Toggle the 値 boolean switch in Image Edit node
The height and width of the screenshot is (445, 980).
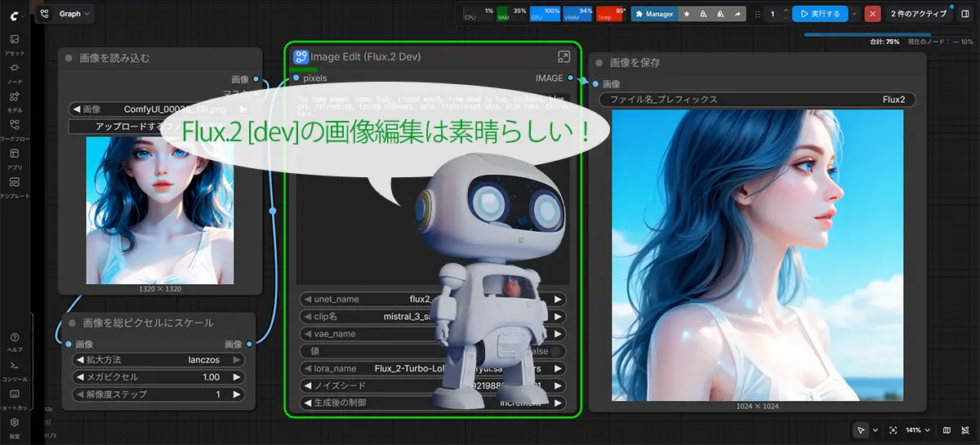tap(556, 351)
